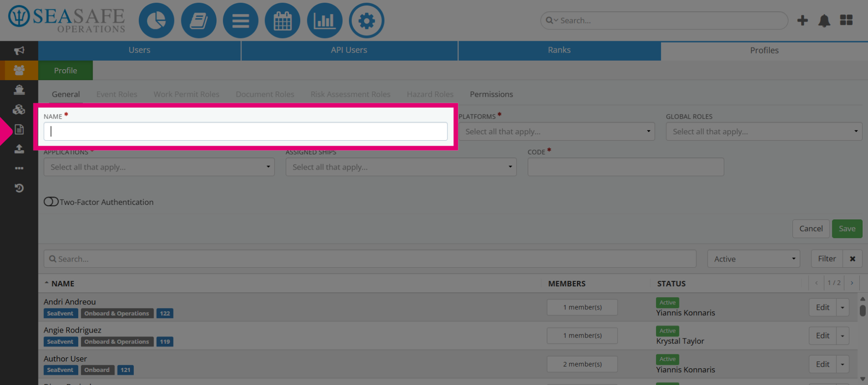Open the pie chart dashboard icon

pos(156,21)
